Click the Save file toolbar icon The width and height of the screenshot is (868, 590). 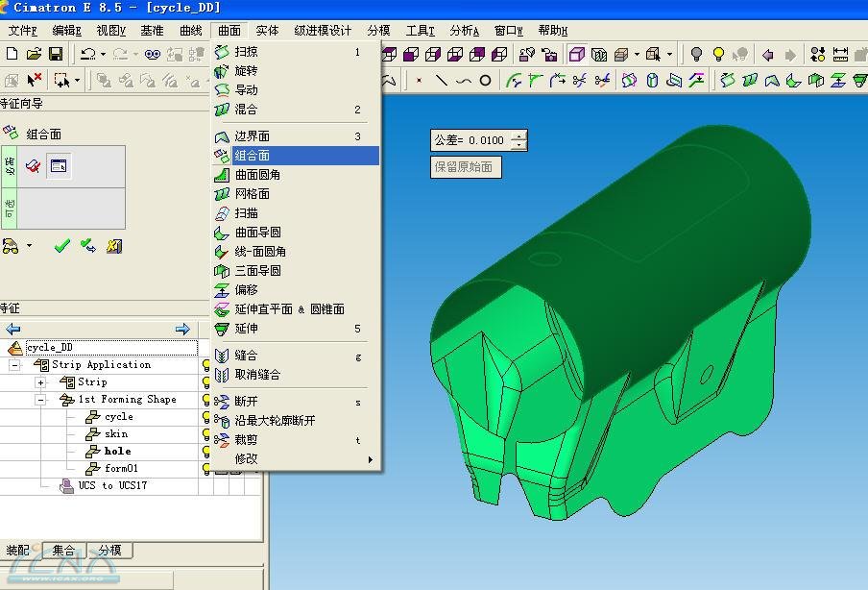click(56, 55)
